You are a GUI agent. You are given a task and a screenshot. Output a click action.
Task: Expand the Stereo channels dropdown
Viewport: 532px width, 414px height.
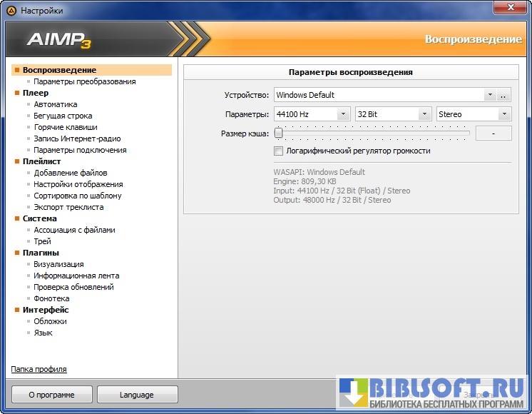click(x=504, y=114)
